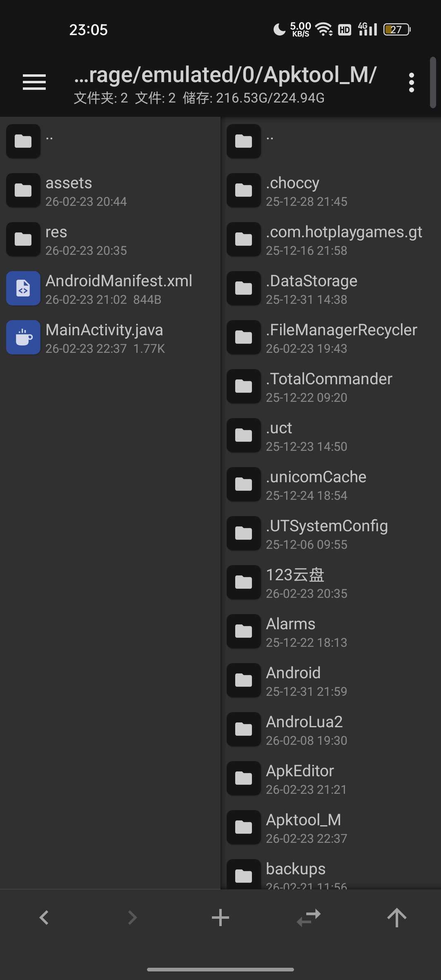Open the MainActivity.java coffee cup icon

[23, 338]
